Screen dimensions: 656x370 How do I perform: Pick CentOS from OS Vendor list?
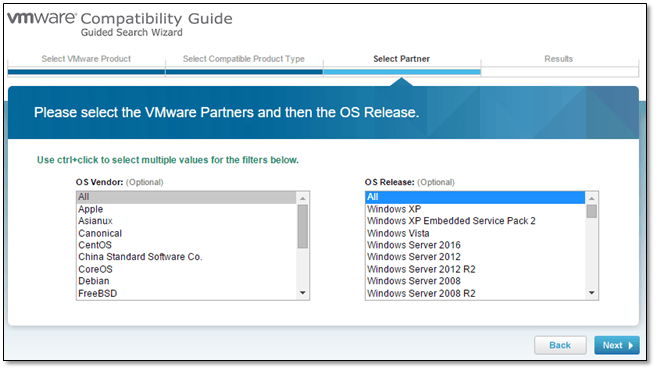pyautogui.click(x=187, y=245)
